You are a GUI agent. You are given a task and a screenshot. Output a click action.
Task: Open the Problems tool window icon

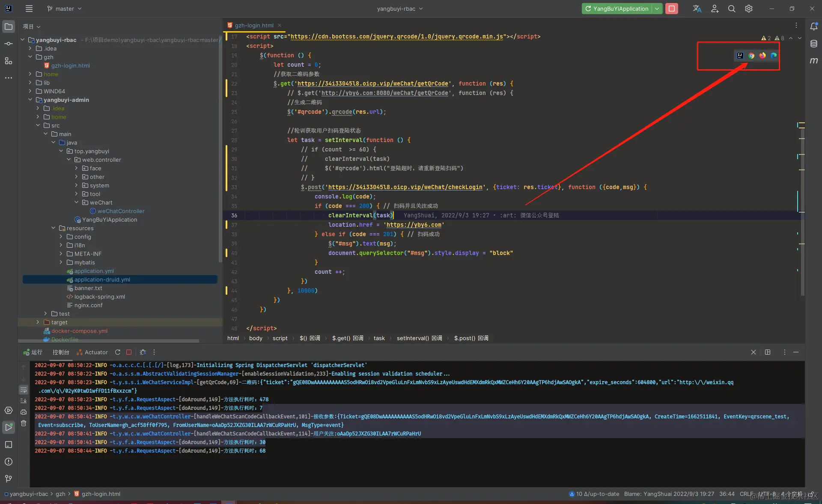[x=8, y=462]
